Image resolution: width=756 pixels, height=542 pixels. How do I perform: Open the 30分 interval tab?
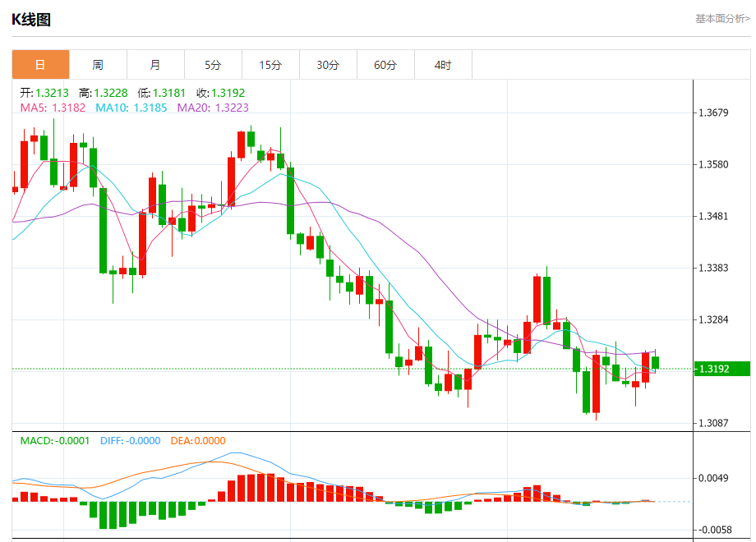tap(328, 65)
